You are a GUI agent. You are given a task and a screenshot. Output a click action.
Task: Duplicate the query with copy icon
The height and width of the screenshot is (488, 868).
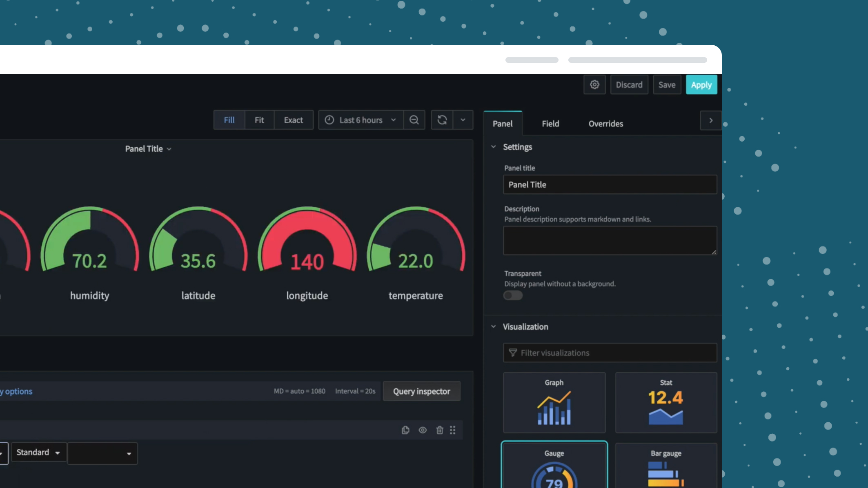pos(405,430)
